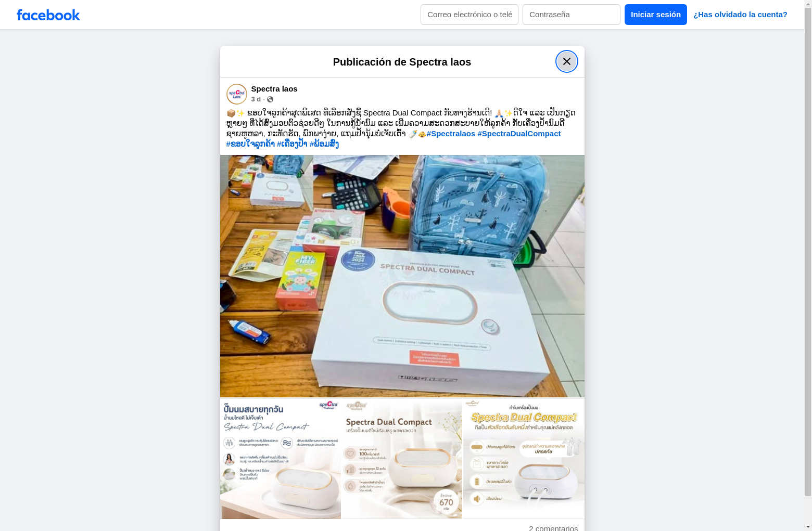Open the #SpectraDualCompact hashtag
The height and width of the screenshot is (531, 812).
[519, 134]
